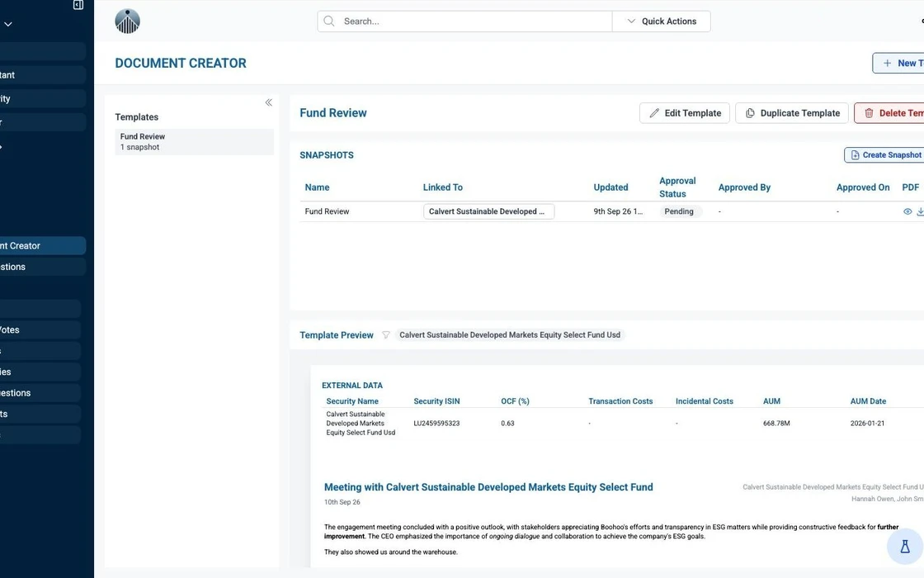Click the Incidental Costs column header
Image resolution: width=924 pixels, height=578 pixels.
pos(705,401)
